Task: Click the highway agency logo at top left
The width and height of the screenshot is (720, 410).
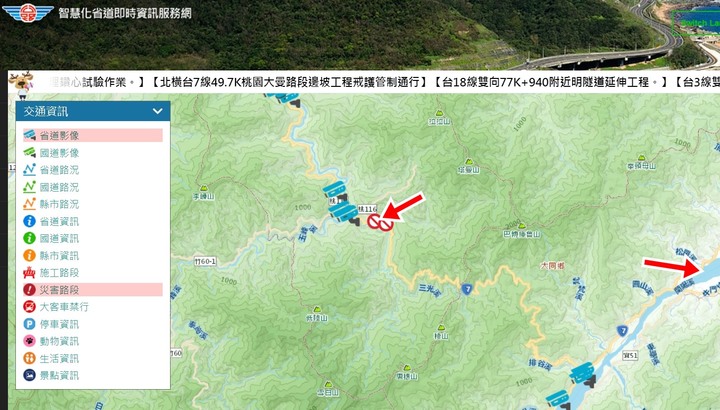Action: point(28,13)
